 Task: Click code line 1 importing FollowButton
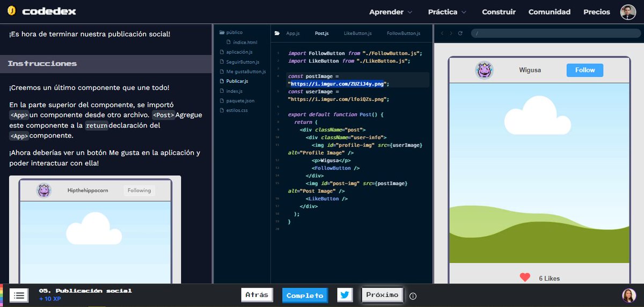click(355, 53)
